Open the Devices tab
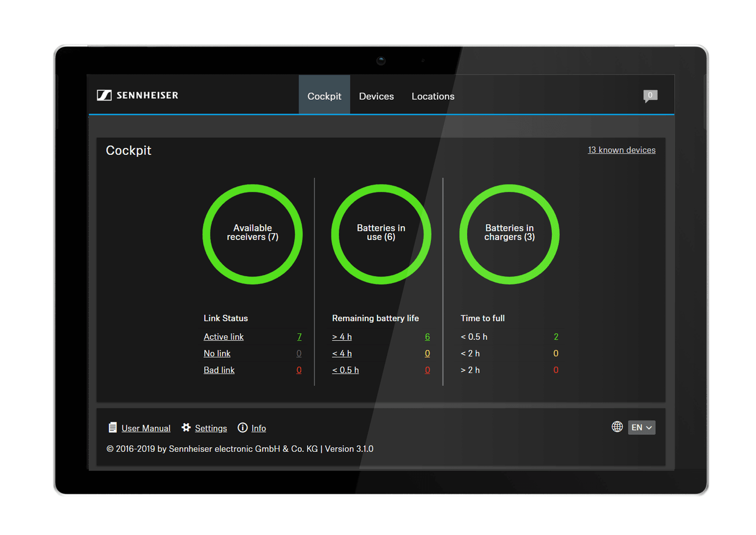The width and height of the screenshot is (756, 535). [376, 96]
